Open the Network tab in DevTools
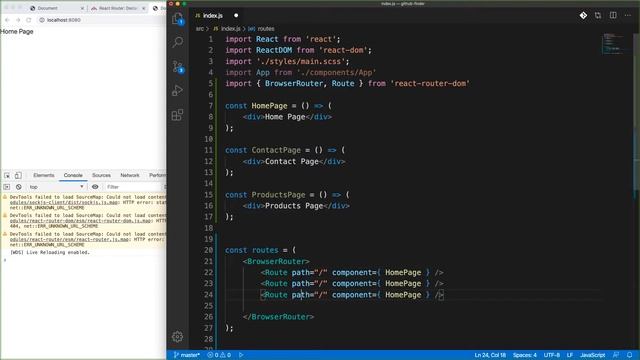 click(130, 176)
